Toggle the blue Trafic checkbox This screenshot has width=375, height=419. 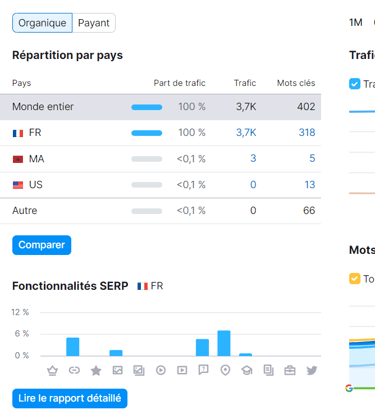click(x=355, y=84)
